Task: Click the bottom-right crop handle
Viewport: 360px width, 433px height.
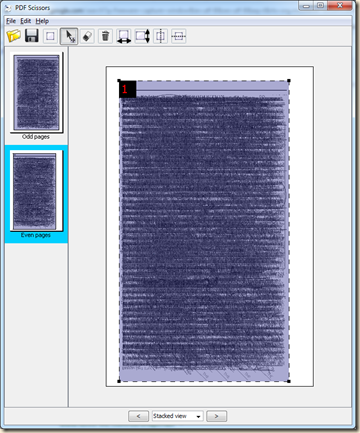Action: [x=289, y=381]
